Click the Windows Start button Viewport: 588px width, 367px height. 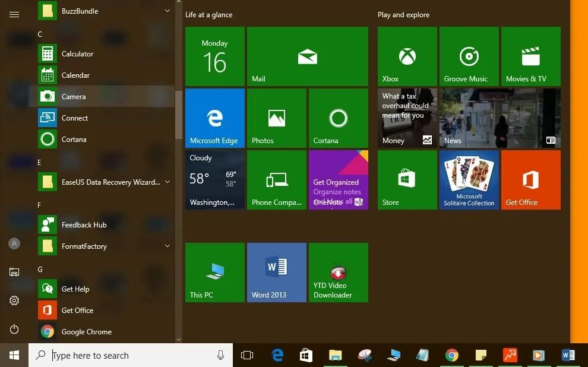pyautogui.click(x=14, y=355)
